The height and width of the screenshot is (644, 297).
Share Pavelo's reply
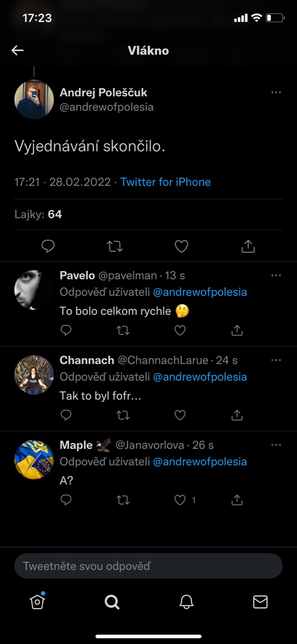[237, 330]
